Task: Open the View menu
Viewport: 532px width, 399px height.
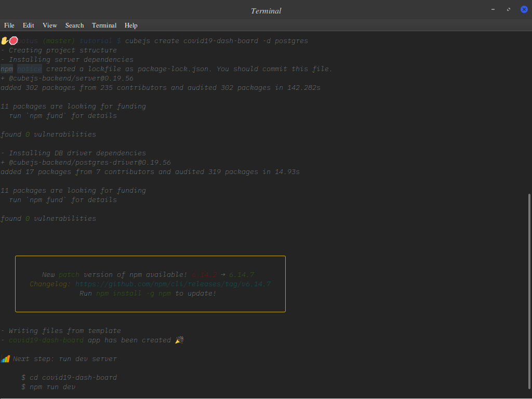Action: click(x=49, y=25)
